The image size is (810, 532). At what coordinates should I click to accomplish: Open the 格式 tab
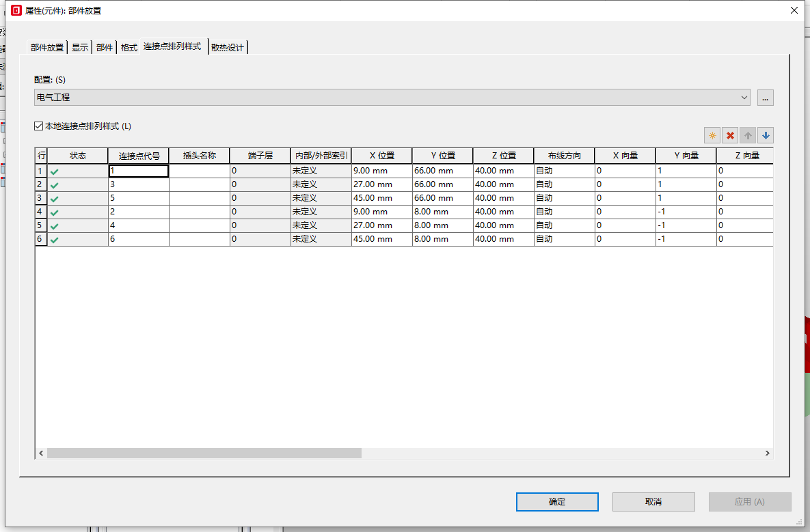pos(129,48)
